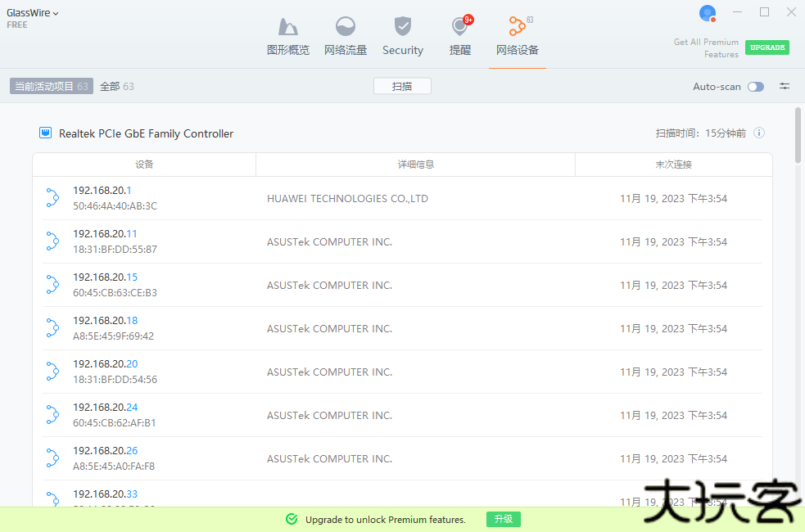Viewport: 805px width, 532px height.
Task: Switch to the 网络流量 traffic tab
Action: [346, 37]
